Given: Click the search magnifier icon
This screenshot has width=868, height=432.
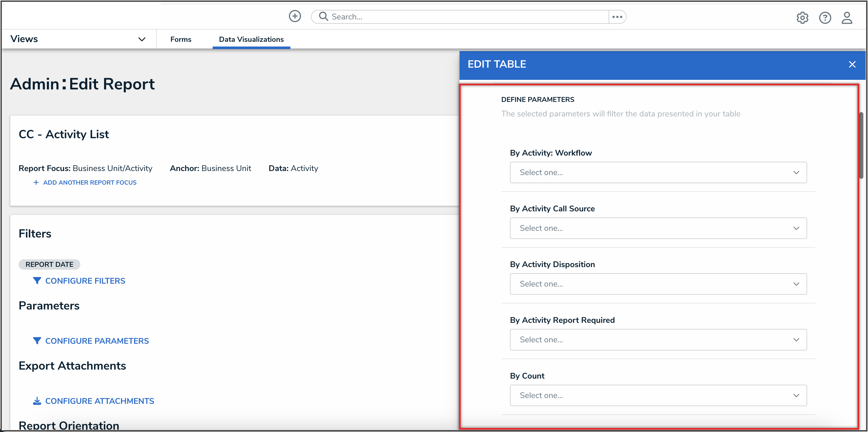Looking at the screenshot, I should pos(323,17).
